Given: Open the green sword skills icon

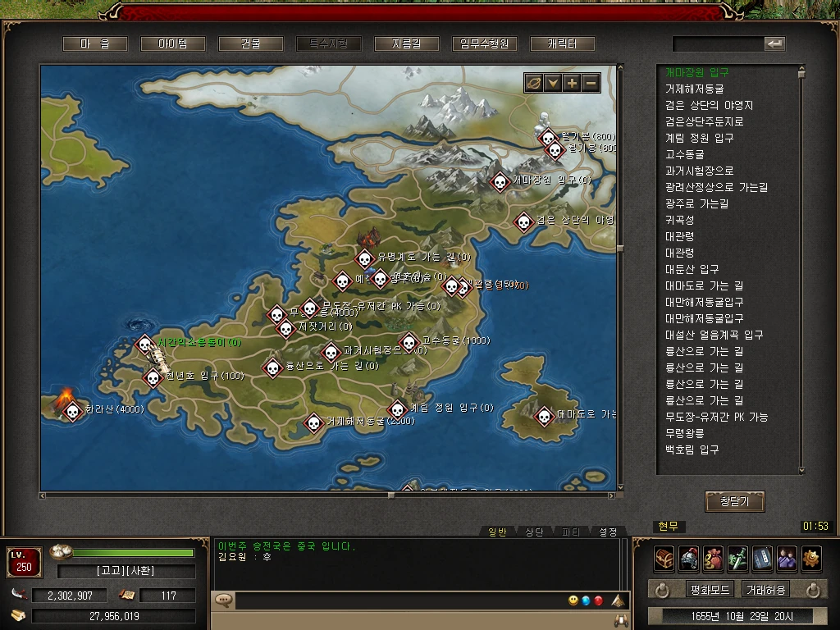Looking at the screenshot, I should (x=737, y=559).
